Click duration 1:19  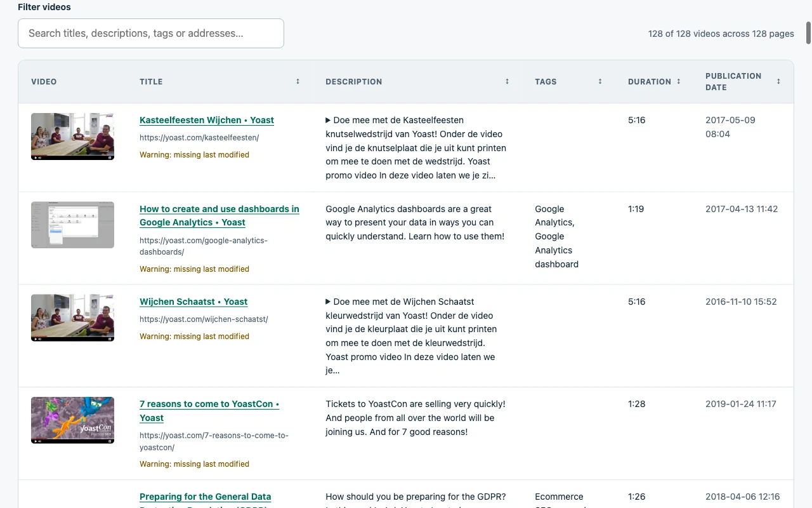[x=636, y=209]
